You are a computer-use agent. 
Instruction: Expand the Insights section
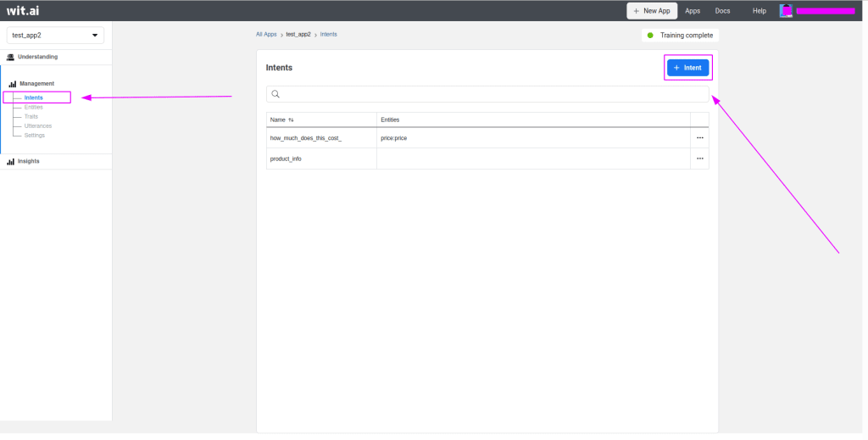coord(28,162)
